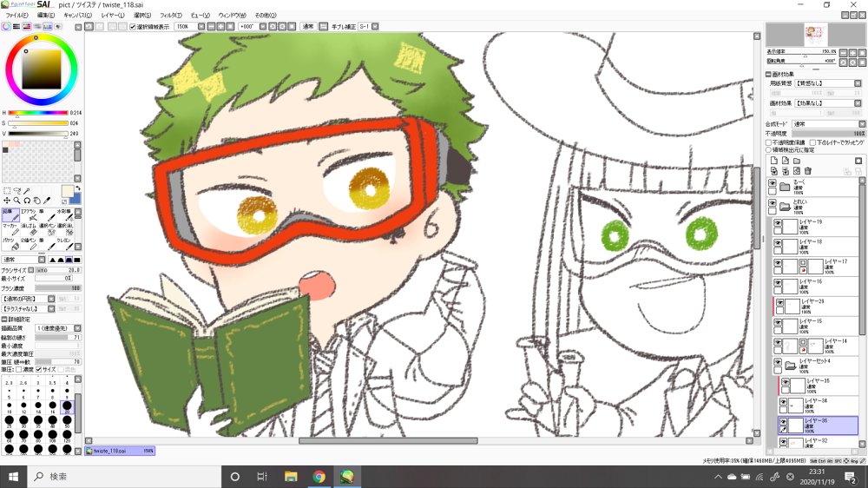Hide layer レイヤー15 with eye icon
The width and height of the screenshot is (868, 488).
[x=778, y=322]
